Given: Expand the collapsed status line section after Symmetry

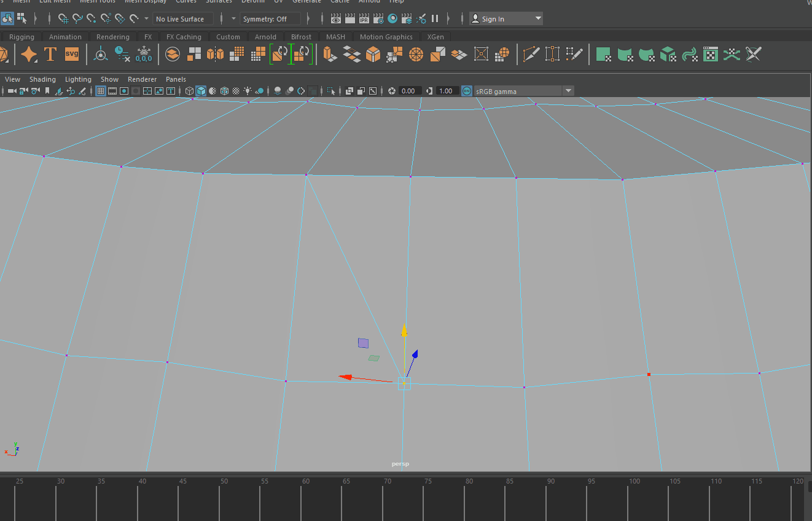Looking at the screenshot, I should (x=308, y=19).
